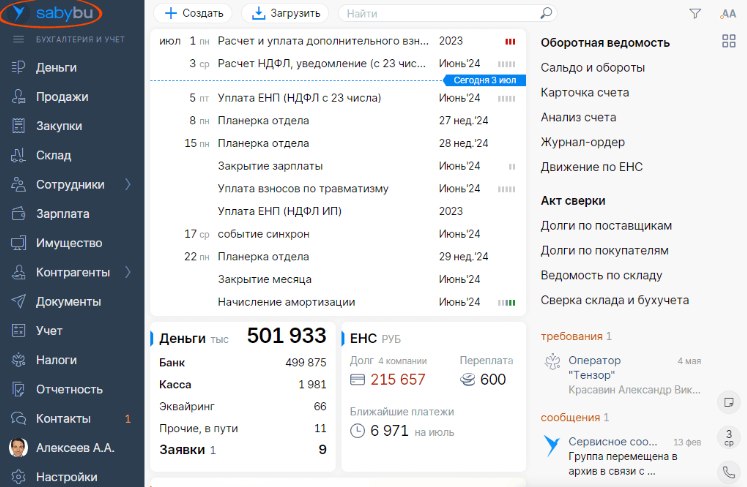Open the grid view icon near Оборотная ведомость
747x487 pixels.
pos(728,41)
